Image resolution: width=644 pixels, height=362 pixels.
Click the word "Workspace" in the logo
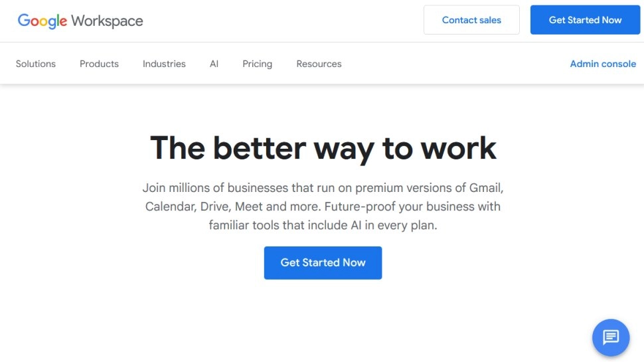(x=107, y=21)
